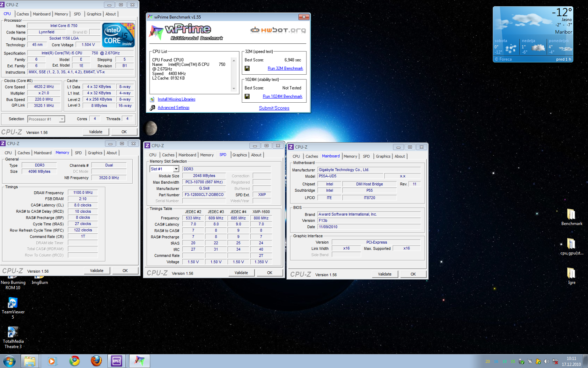Open the Install Missing Libraries link
Viewport: 588px width, 368px height.
coord(176,99)
